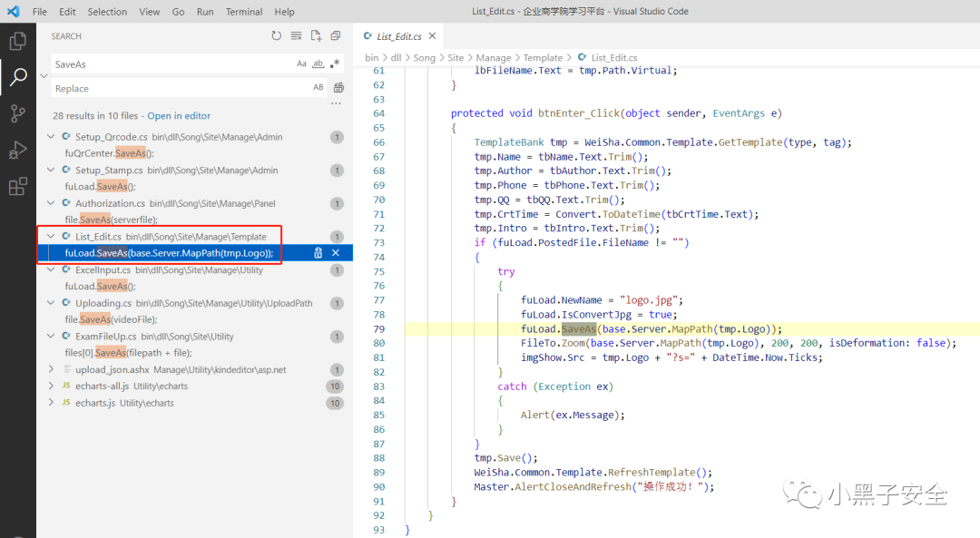Collapse ExamFileUp.cs results
This screenshot has height=538, width=980.
click(x=51, y=337)
